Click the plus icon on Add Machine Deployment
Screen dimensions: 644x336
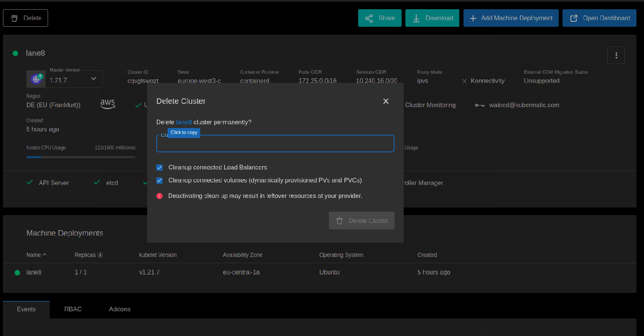click(473, 18)
